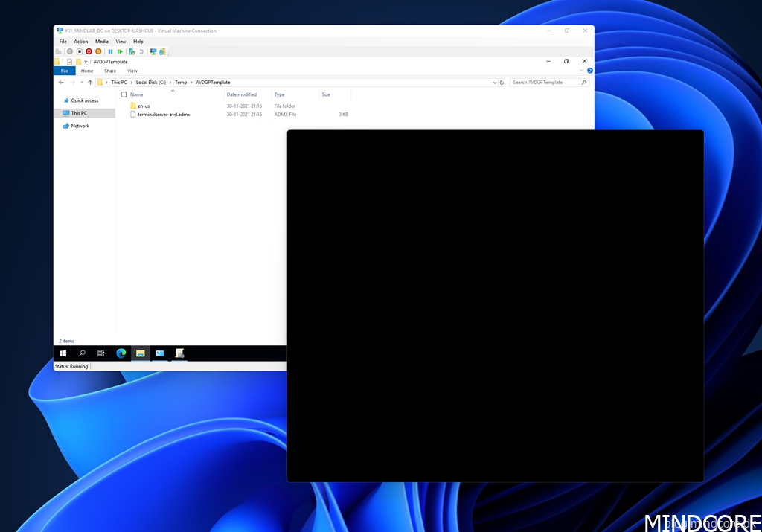Open Microsoft Edge from the VM taskbar
This screenshot has height=532, width=762.
pyautogui.click(x=121, y=353)
